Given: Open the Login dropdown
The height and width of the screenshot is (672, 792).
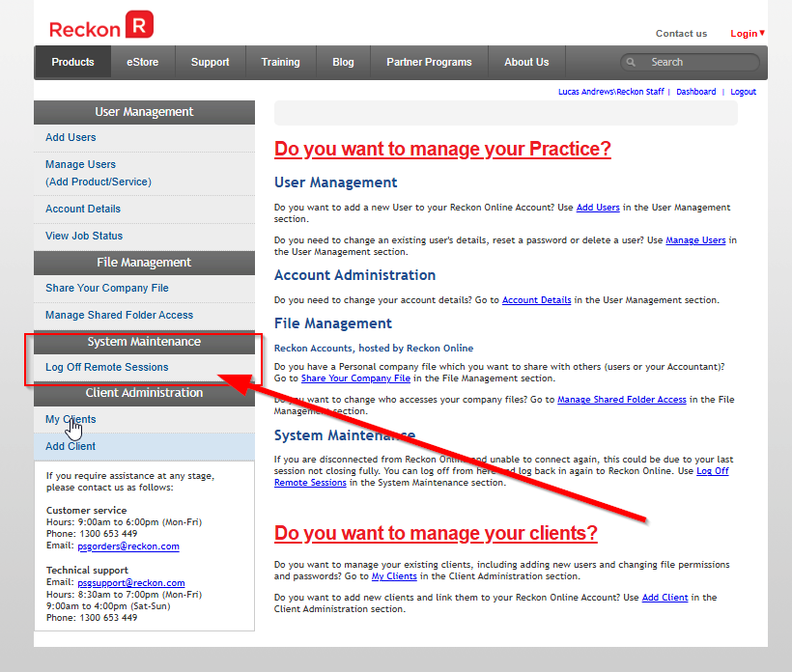Looking at the screenshot, I should (747, 34).
